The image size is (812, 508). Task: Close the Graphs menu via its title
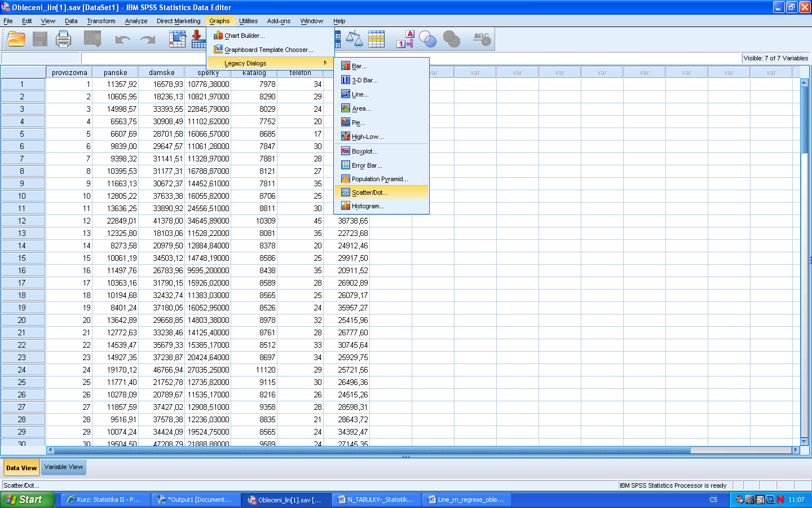click(x=219, y=21)
